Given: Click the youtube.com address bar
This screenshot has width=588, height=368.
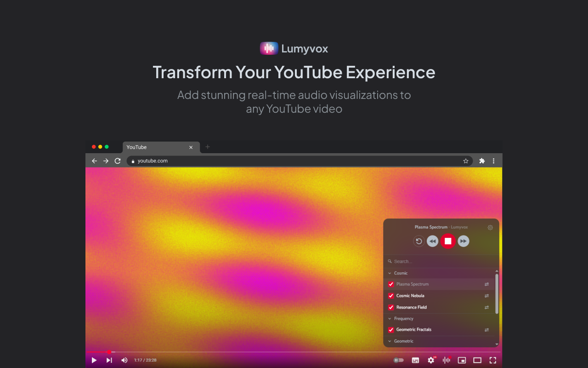Looking at the screenshot, I should (x=300, y=161).
